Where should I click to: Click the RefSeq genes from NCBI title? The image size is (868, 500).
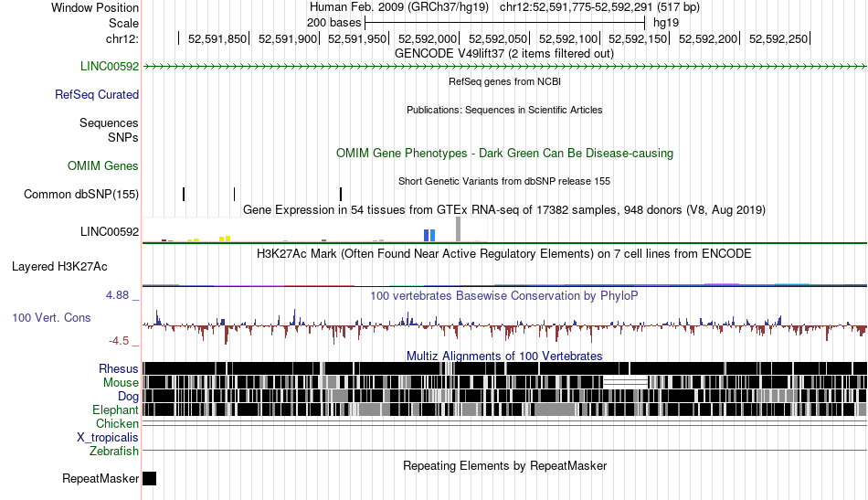point(505,82)
